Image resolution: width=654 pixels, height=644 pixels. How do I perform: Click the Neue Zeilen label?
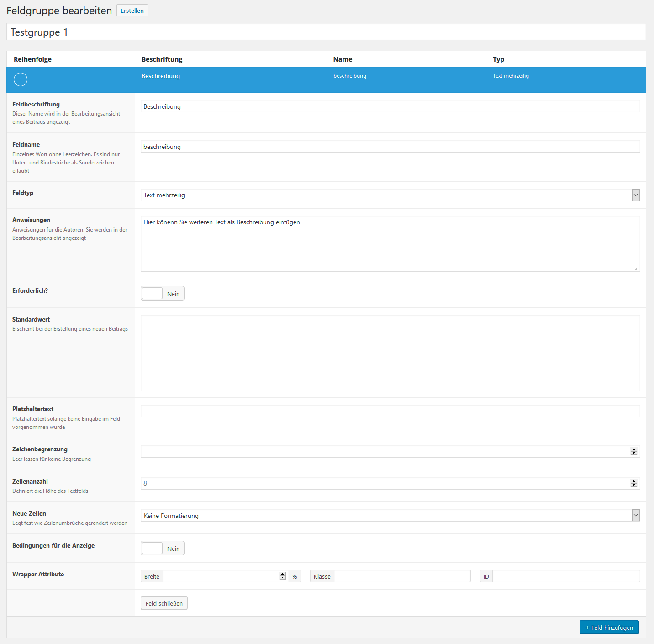pyautogui.click(x=29, y=513)
